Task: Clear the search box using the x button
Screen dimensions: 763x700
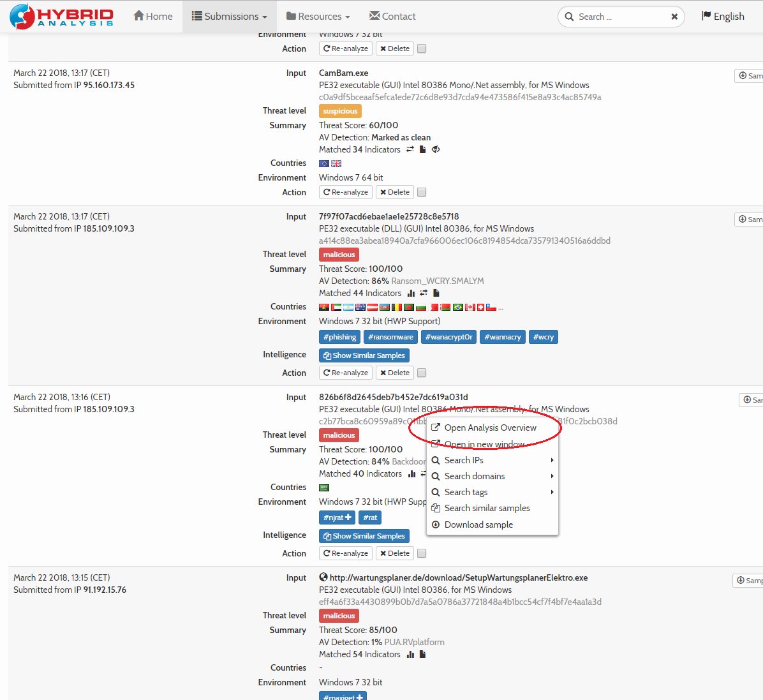Action: pyautogui.click(x=674, y=17)
